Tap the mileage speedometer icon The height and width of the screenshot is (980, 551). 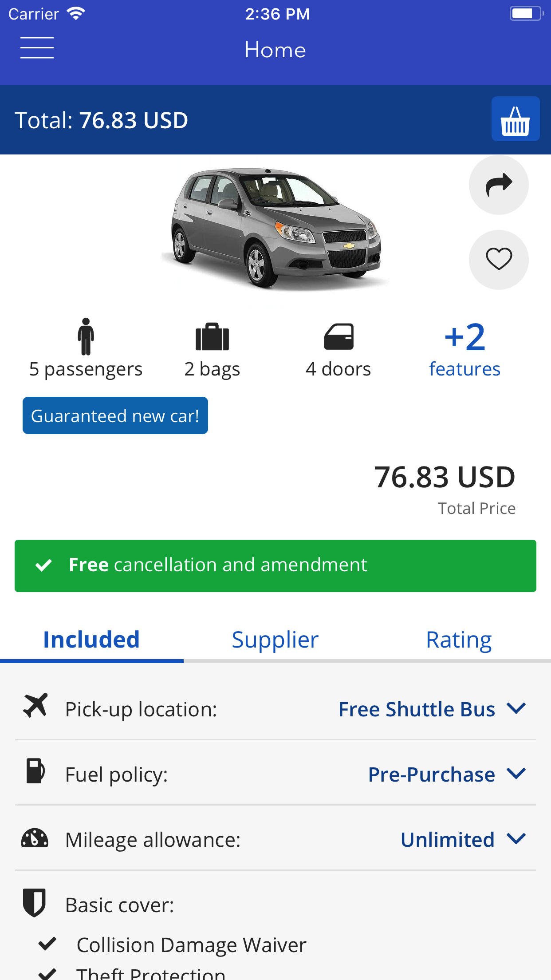pos(35,838)
